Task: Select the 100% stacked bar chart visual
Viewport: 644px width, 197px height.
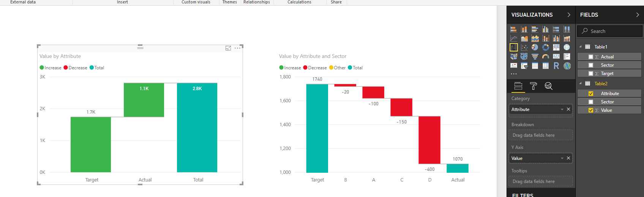Action: pos(556,29)
